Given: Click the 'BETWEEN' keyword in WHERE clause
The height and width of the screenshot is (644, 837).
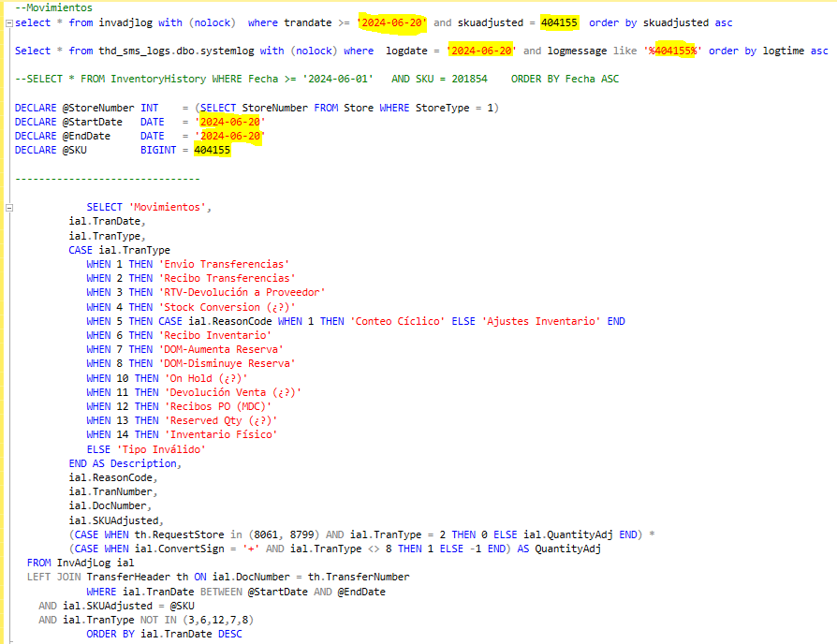Looking at the screenshot, I should click(x=221, y=592).
